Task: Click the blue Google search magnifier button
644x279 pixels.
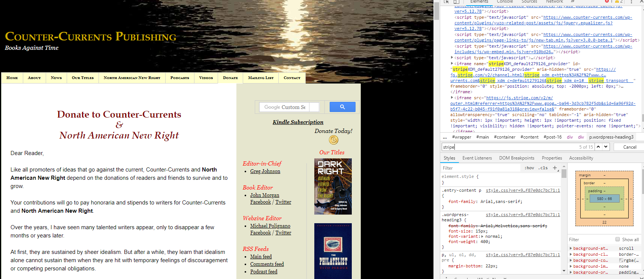Action: click(342, 107)
